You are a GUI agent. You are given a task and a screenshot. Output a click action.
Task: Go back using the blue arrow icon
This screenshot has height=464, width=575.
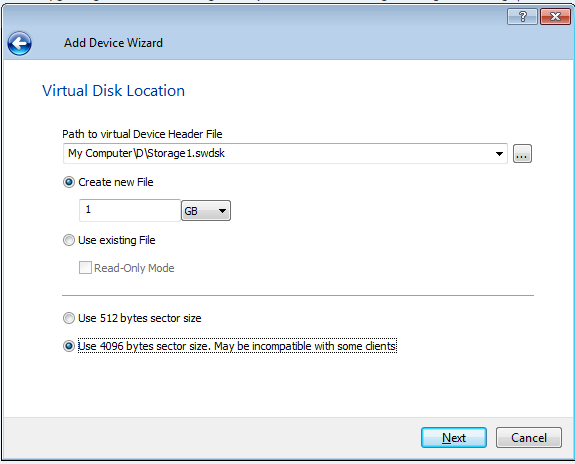click(19, 43)
